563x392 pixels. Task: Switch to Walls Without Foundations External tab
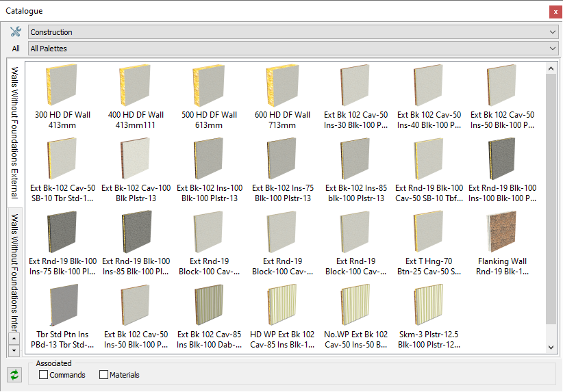(x=14, y=133)
